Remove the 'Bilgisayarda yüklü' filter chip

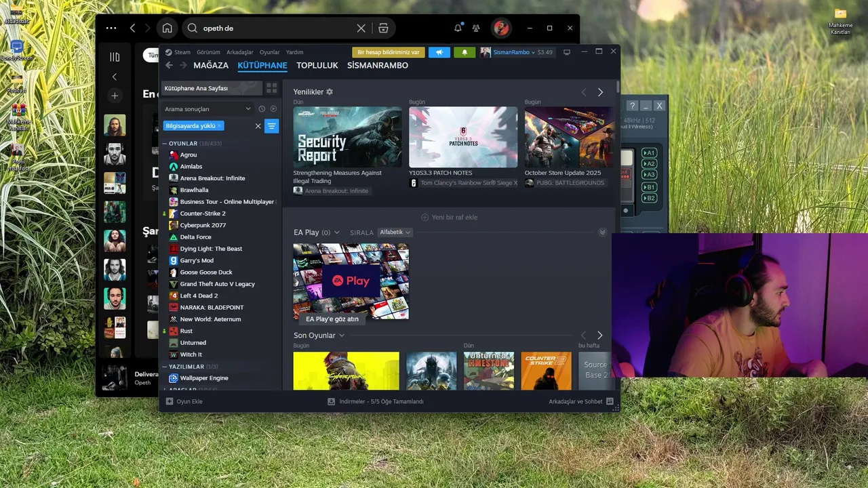[x=219, y=126]
